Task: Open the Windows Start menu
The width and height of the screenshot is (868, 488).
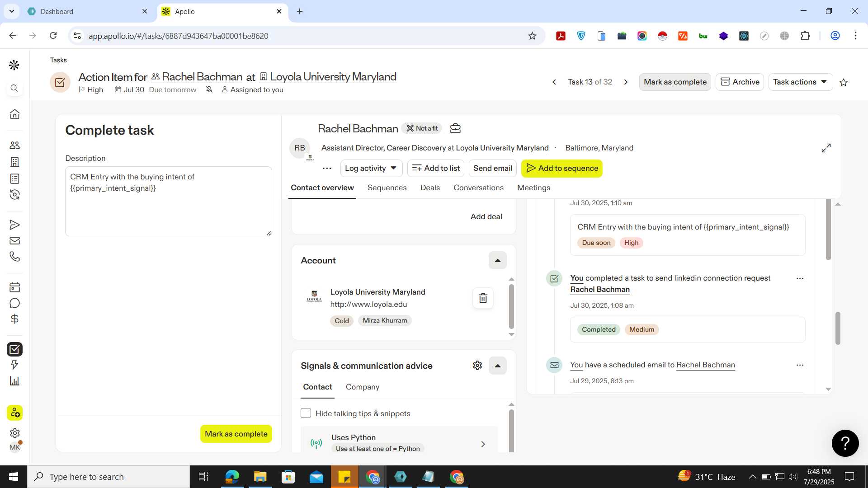Action: pos(14,477)
